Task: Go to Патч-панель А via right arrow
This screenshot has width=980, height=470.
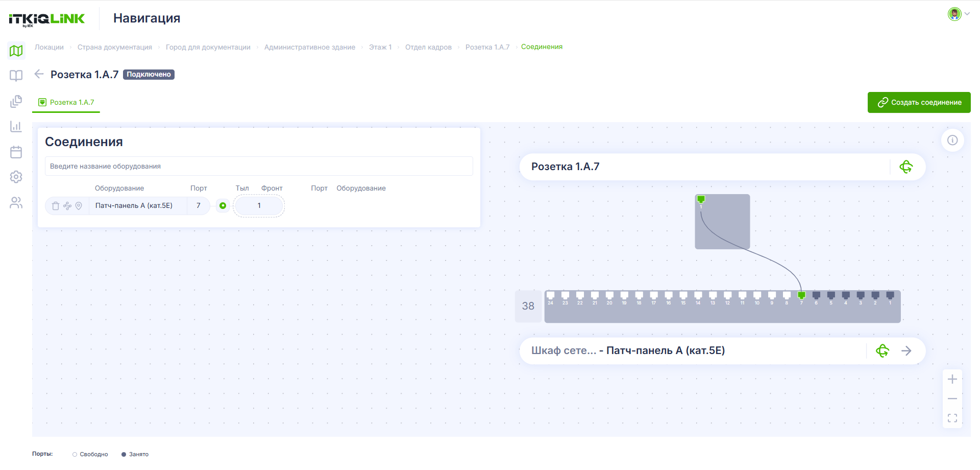Action: tap(906, 351)
